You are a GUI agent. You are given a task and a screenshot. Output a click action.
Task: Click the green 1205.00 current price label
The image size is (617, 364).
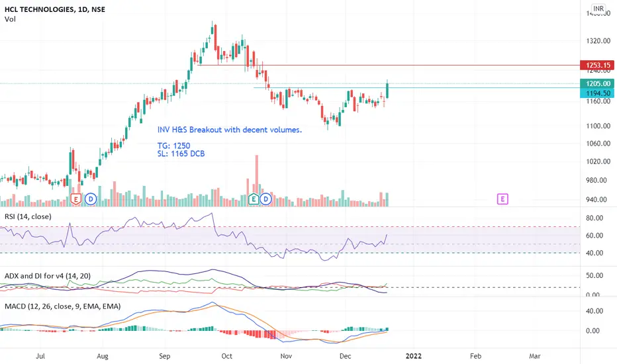[x=597, y=83]
